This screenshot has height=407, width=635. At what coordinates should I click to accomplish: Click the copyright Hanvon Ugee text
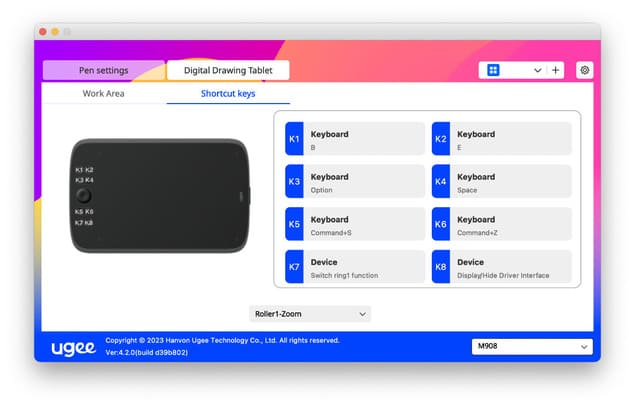click(x=222, y=340)
